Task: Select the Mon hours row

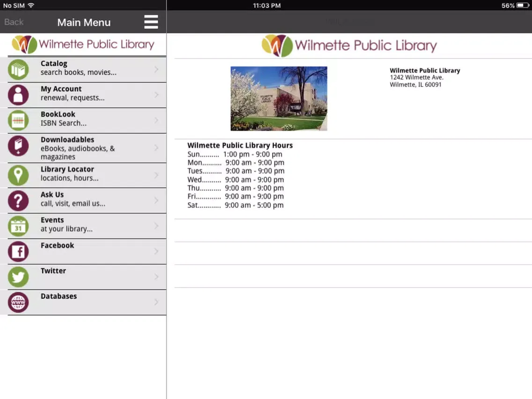Action: [x=236, y=163]
